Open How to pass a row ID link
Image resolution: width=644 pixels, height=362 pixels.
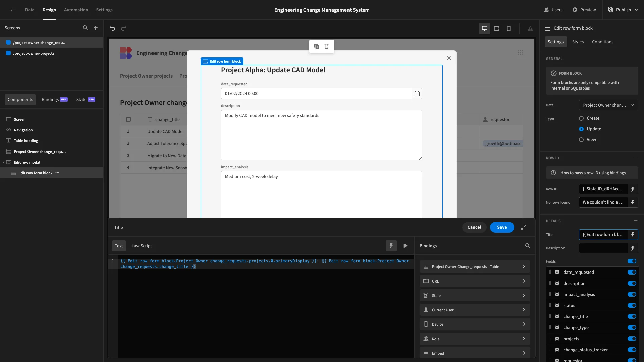(x=593, y=173)
